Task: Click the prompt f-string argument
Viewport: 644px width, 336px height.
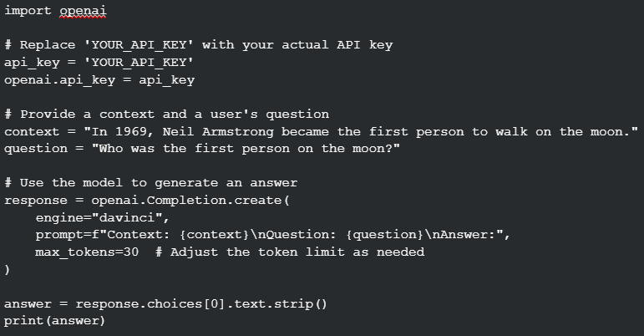Action: tap(272, 235)
